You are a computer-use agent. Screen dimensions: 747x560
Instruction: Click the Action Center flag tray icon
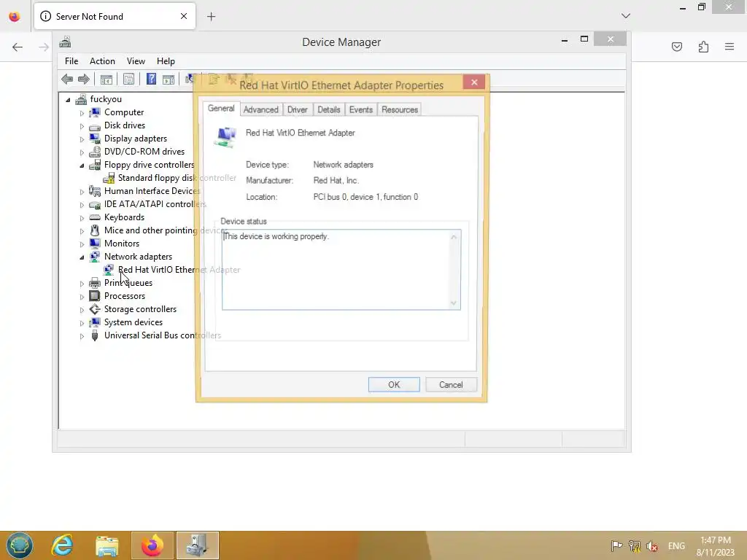click(x=616, y=545)
